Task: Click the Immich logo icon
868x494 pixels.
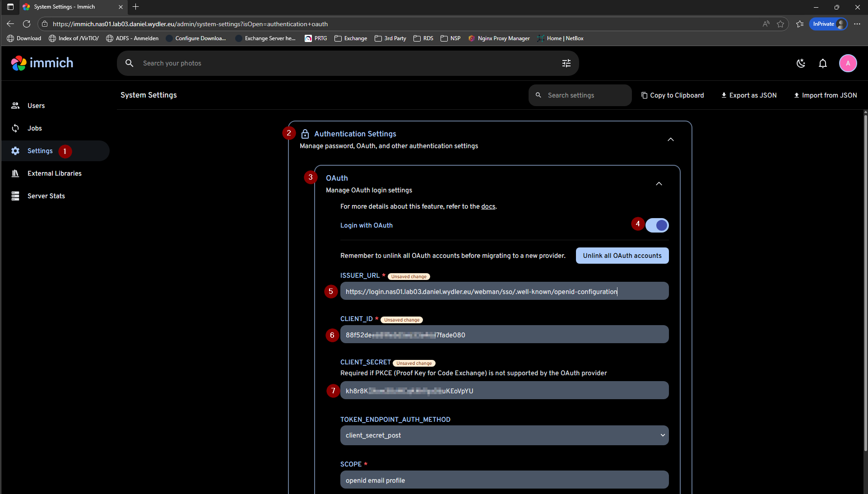Action: (x=19, y=63)
